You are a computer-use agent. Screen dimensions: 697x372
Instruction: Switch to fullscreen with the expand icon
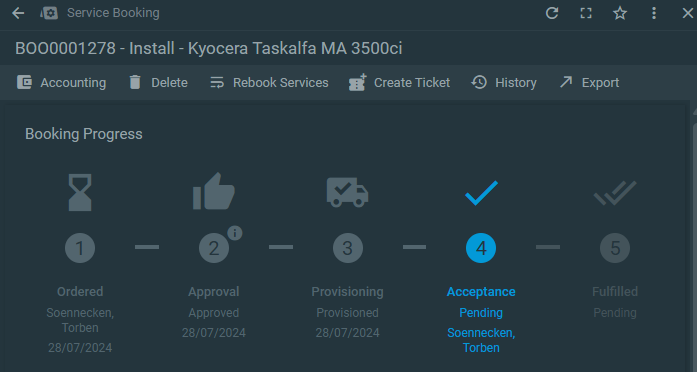click(x=586, y=13)
